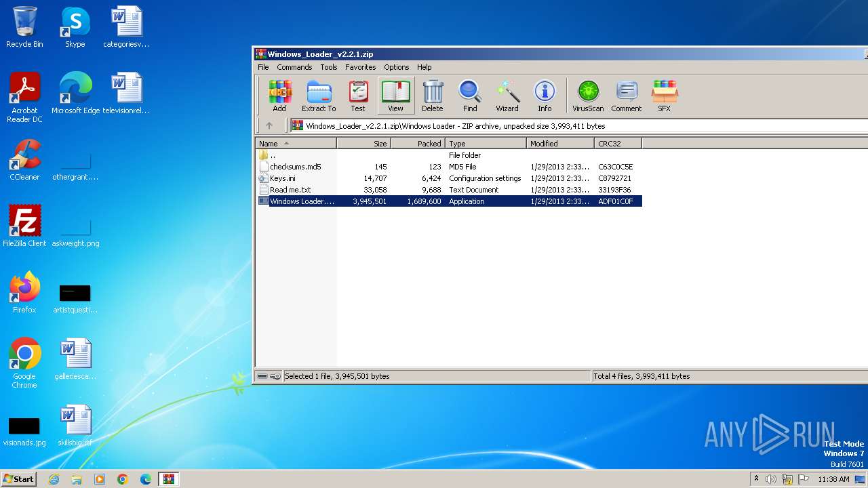Image resolution: width=868 pixels, height=488 pixels.
Task: Select the galleriesca Word document on desktop
Action: (75, 359)
